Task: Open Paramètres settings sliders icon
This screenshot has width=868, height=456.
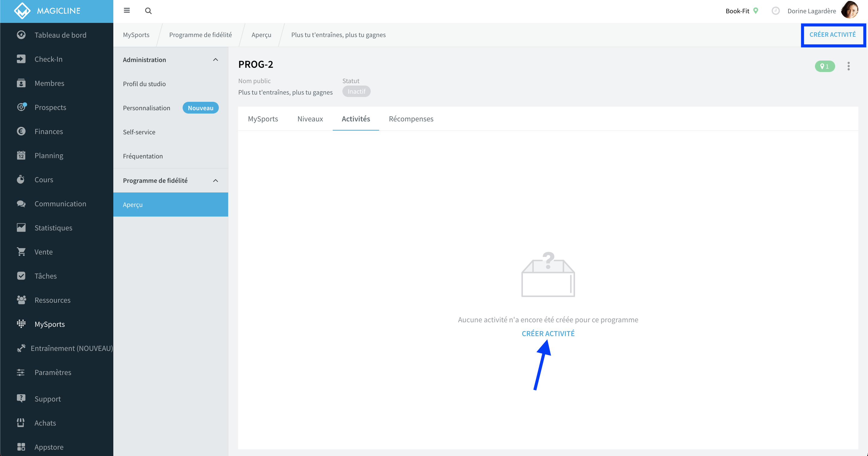Action: [x=21, y=372]
